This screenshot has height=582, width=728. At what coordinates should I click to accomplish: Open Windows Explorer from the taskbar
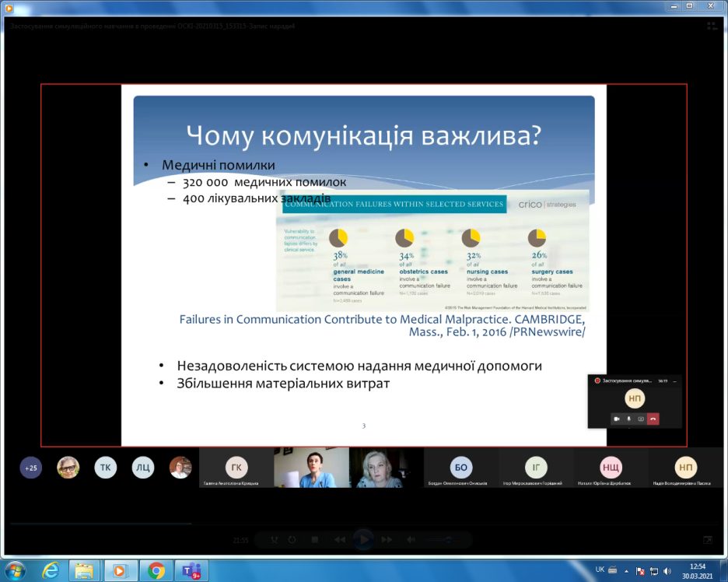[x=86, y=570]
